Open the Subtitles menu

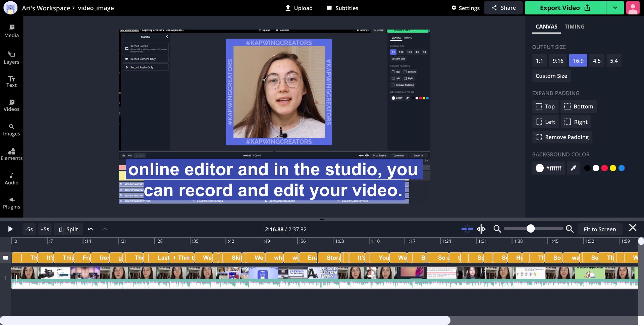tap(342, 8)
